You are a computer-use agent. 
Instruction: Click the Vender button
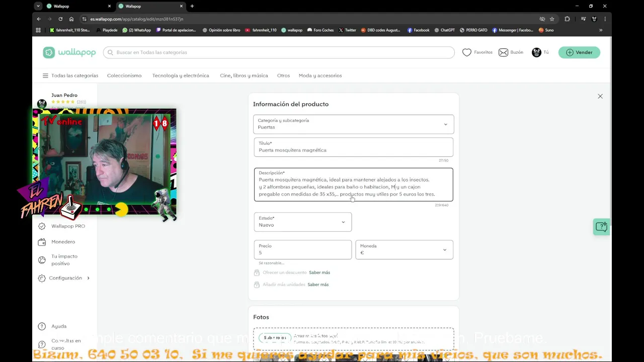pyautogui.click(x=579, y=52)
